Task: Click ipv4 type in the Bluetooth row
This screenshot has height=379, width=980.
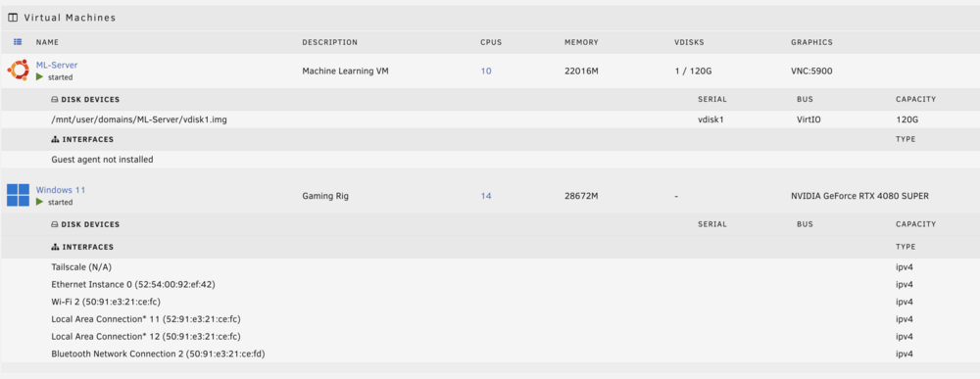Action: point(905,354)
